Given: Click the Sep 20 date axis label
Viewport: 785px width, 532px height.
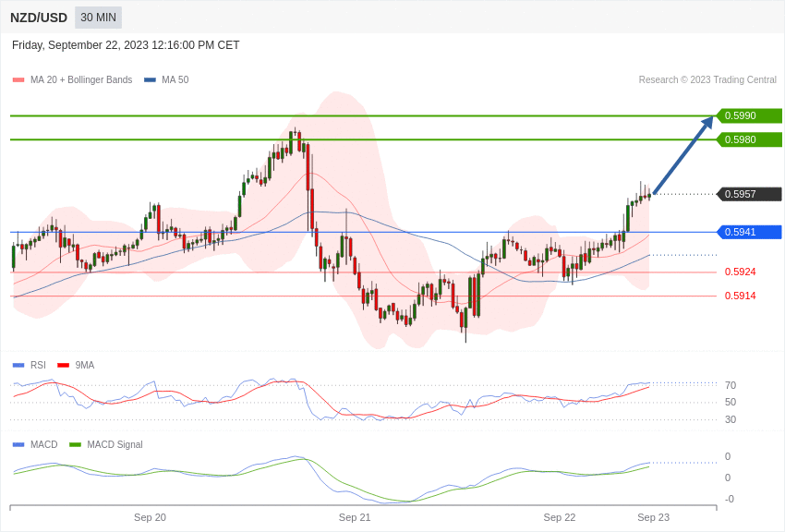Looking at the screenshot, I should pos(150,517).
